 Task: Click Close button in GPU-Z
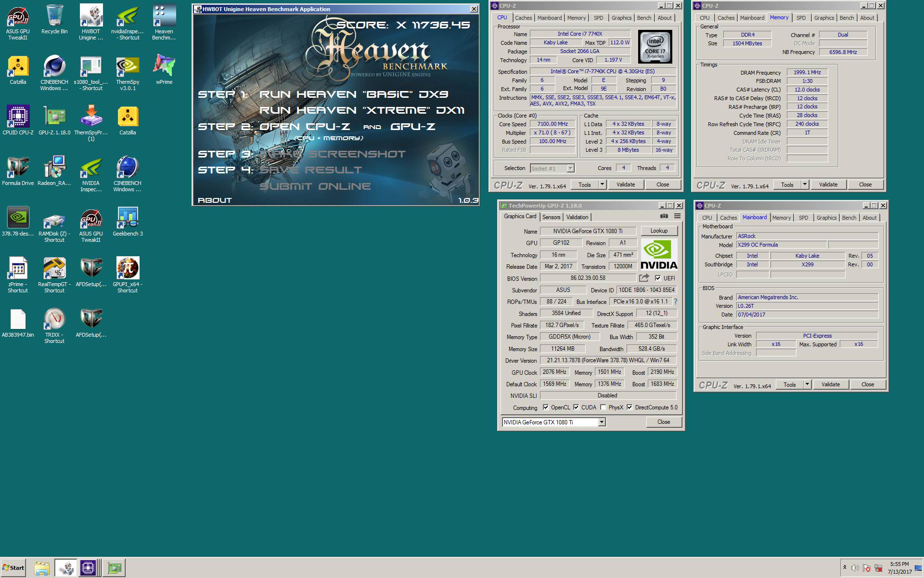point(664,422)
